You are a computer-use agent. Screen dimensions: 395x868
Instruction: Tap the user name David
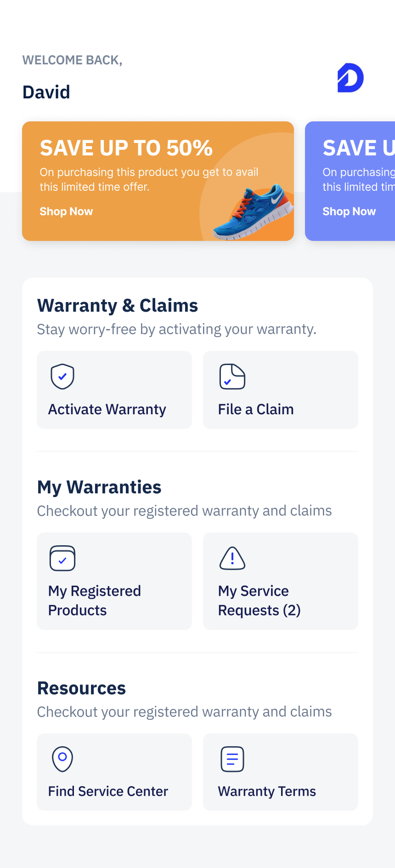coord(46,92)
